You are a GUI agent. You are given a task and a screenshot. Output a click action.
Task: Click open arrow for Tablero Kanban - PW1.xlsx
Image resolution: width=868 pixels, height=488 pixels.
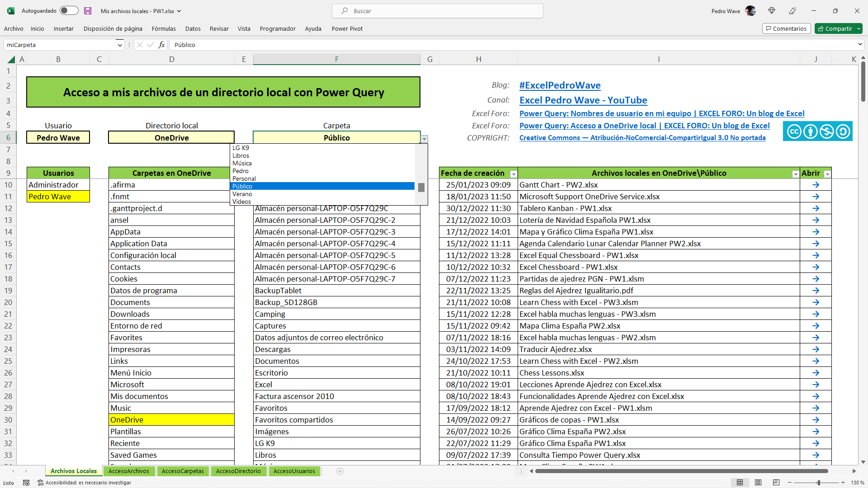click(816, 208)
